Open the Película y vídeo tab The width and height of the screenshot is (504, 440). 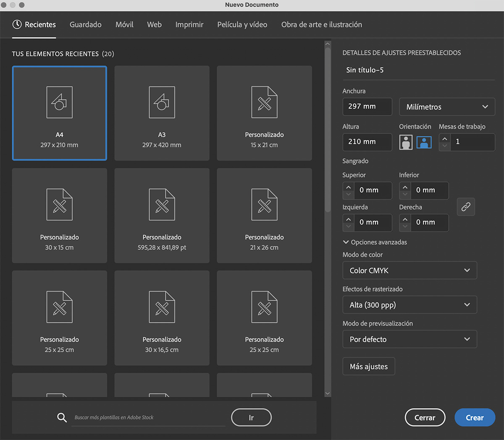(x=242, y=25)
